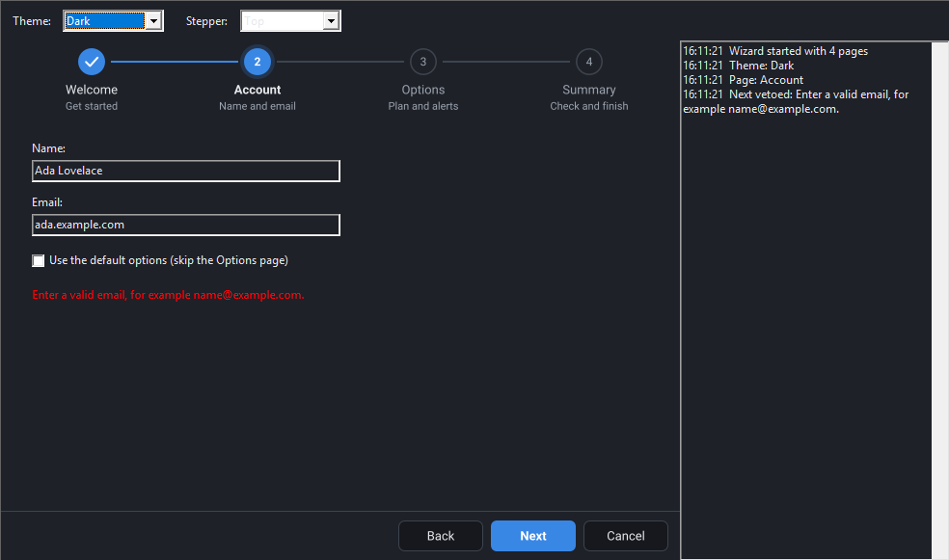Open the Dark theme combo box
This screenshot has width=949, height=560.
click(x=113, y=21)
